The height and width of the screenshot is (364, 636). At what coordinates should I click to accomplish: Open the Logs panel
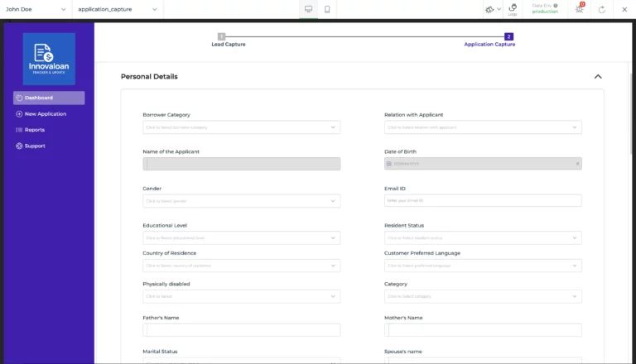(513, 9)
